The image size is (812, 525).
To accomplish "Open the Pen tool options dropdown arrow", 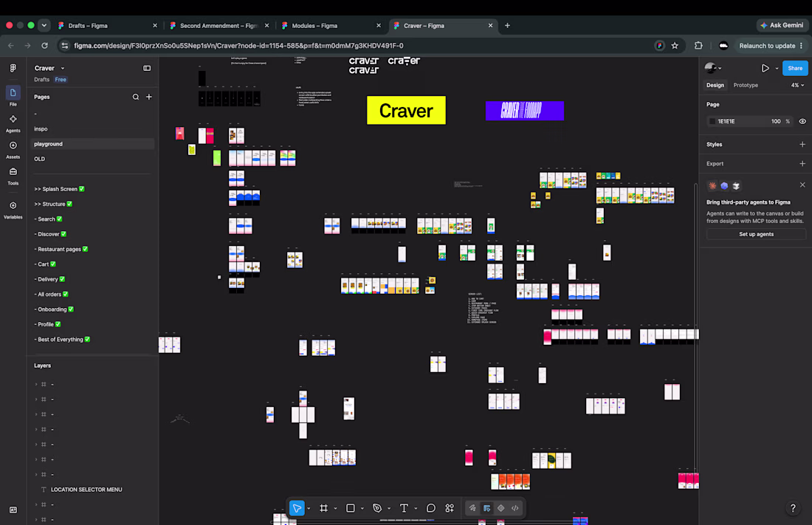I will [x=389, y=509].
